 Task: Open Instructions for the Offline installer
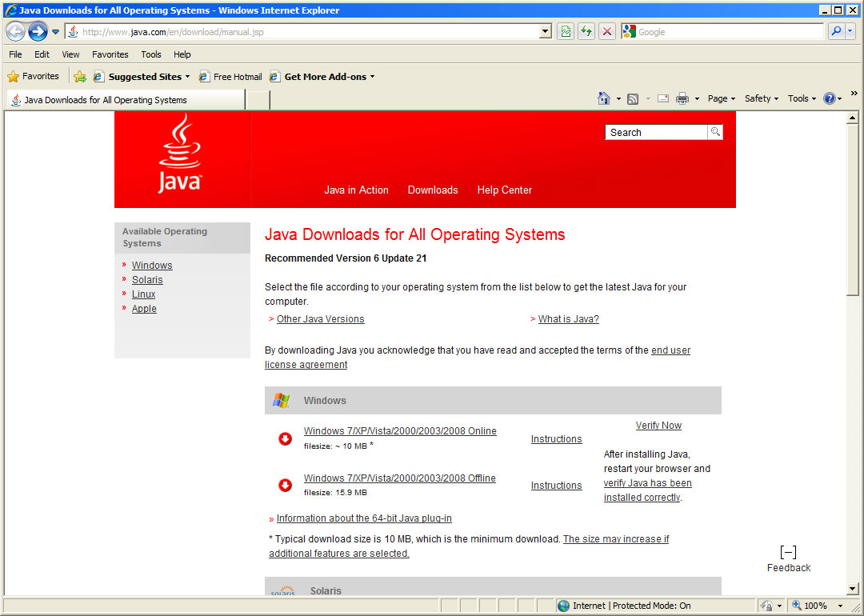point(557,486)
